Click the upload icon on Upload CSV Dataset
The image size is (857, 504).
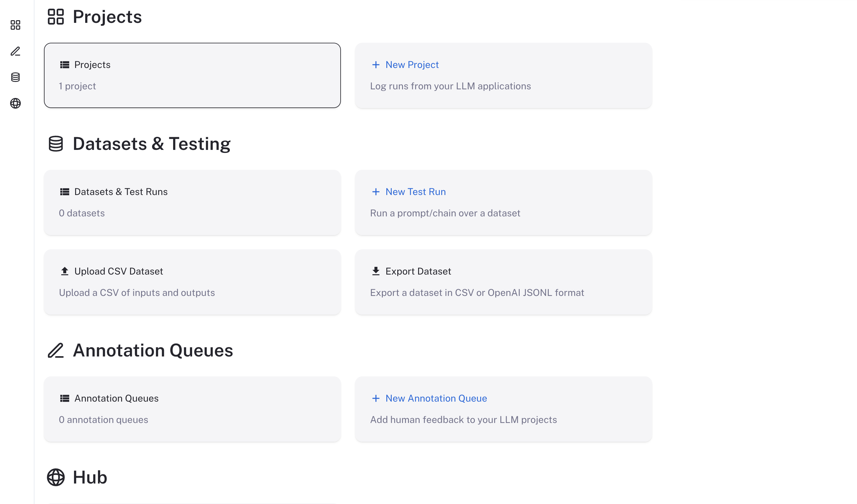tap(65, 271)
